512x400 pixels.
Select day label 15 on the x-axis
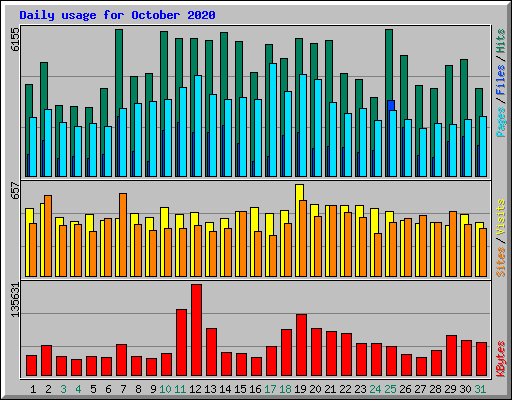[x=240, y=389]
